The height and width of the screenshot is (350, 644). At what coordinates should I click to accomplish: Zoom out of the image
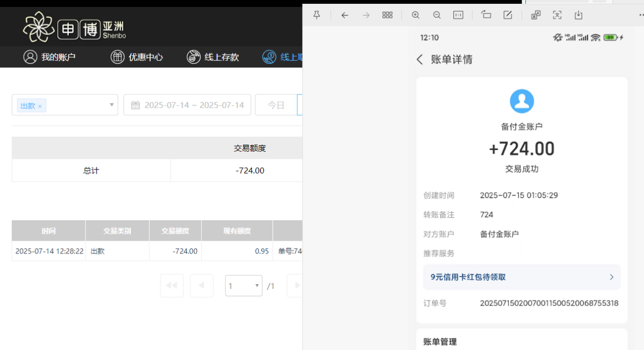coord(437,15)
